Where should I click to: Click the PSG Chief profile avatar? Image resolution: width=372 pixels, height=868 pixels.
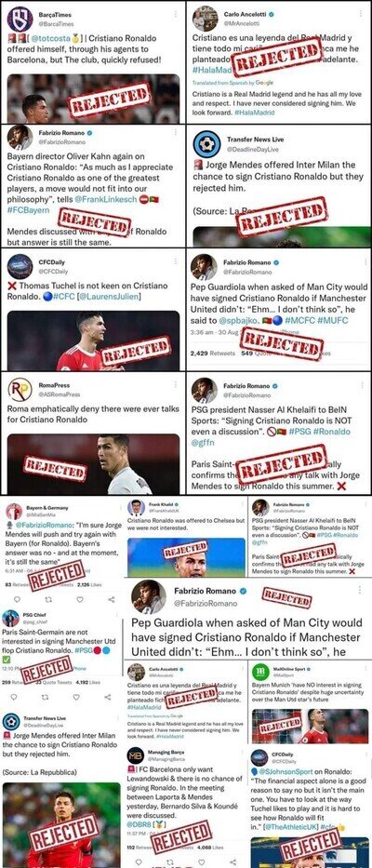click(x=10, y=618)
